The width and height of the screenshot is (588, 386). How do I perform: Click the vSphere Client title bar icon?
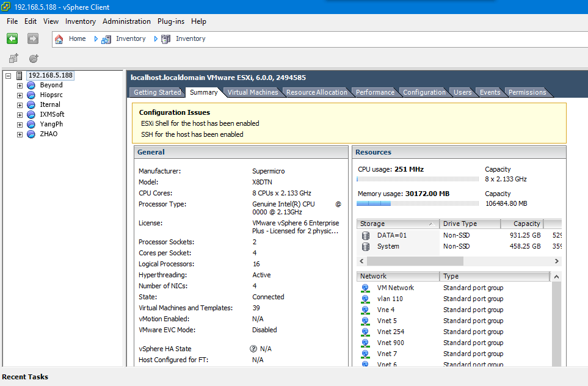tap(6, 7)
